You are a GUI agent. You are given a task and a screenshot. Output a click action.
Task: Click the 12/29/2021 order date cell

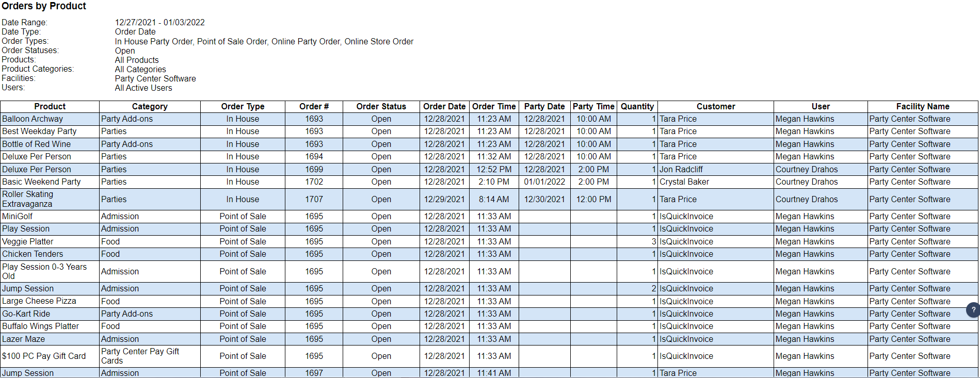[x=444, y=199]
